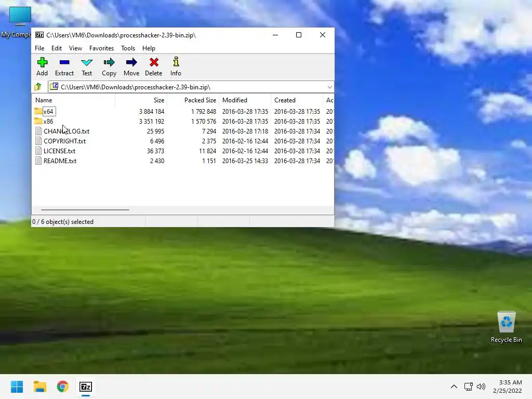Click the packed size 11 824
532x399 pixels.
[x=207, y=151]
